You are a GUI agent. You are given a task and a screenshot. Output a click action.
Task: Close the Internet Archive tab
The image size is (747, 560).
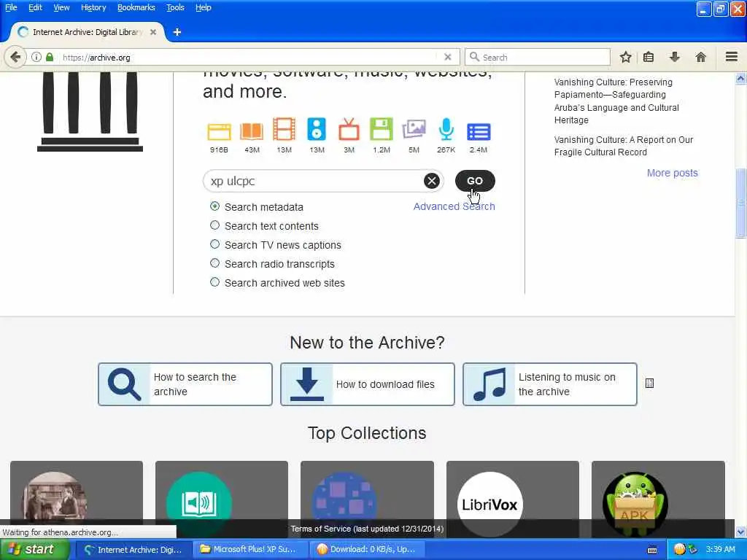tap(153, 32)
